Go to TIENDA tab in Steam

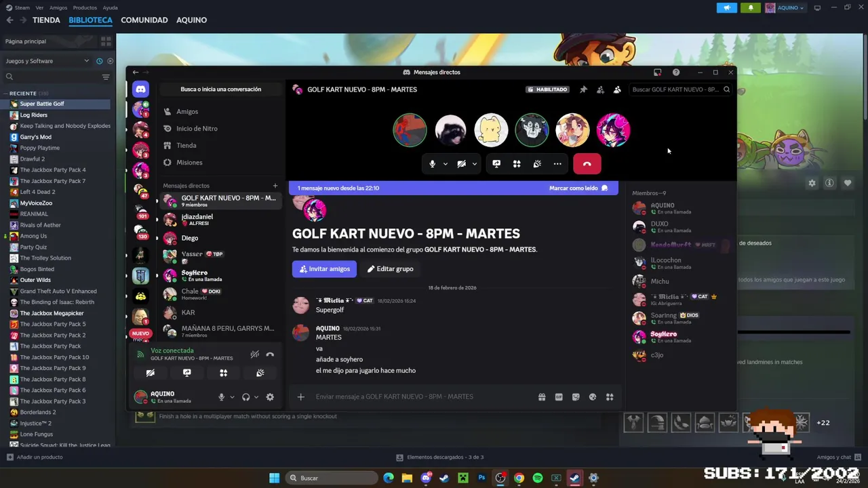[47, 20]
